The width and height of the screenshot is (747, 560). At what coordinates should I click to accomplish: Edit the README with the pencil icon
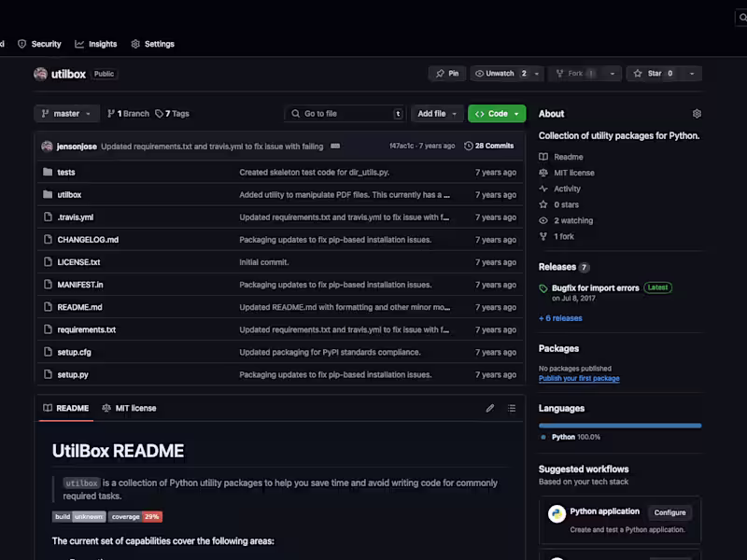pyautogui.click(x=489, y=408)
